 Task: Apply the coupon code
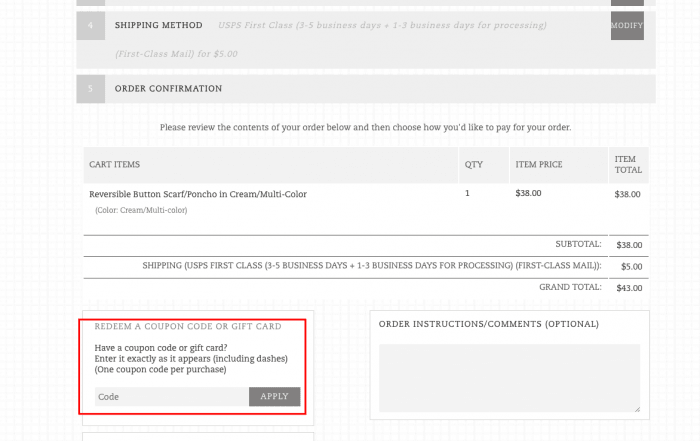[x=274, y=397]
